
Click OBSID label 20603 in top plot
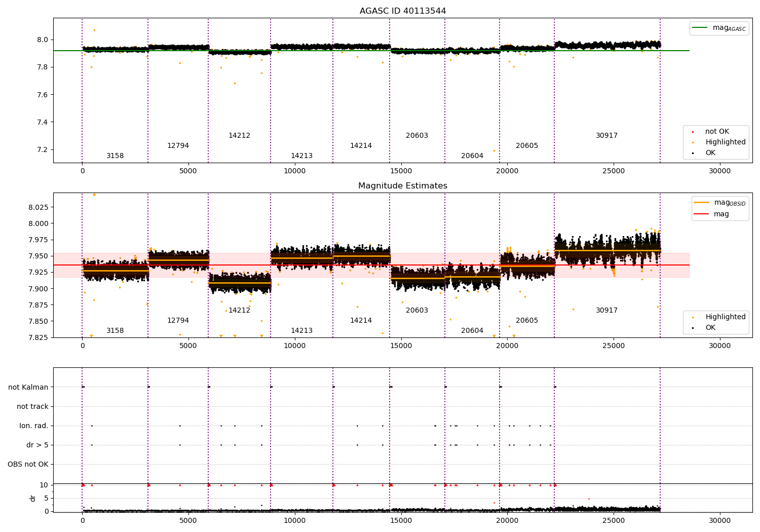coord(417,136)
